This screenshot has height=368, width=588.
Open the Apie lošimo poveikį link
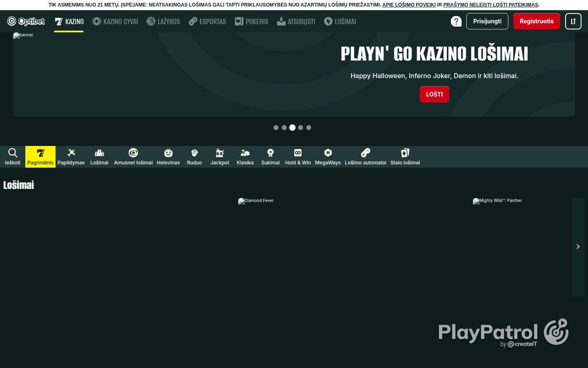click(x=409, y=5)
